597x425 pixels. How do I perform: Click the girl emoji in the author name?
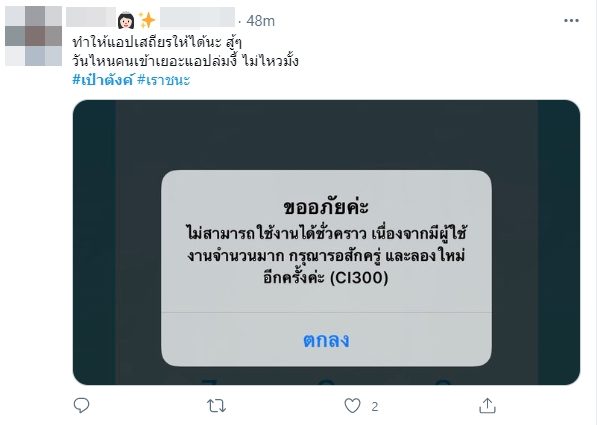126,21
